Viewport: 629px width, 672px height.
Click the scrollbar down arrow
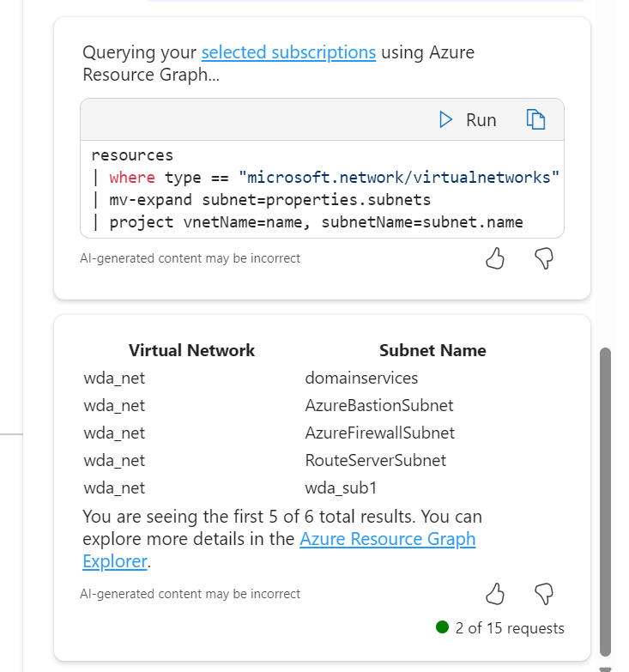tap(605, 668)
